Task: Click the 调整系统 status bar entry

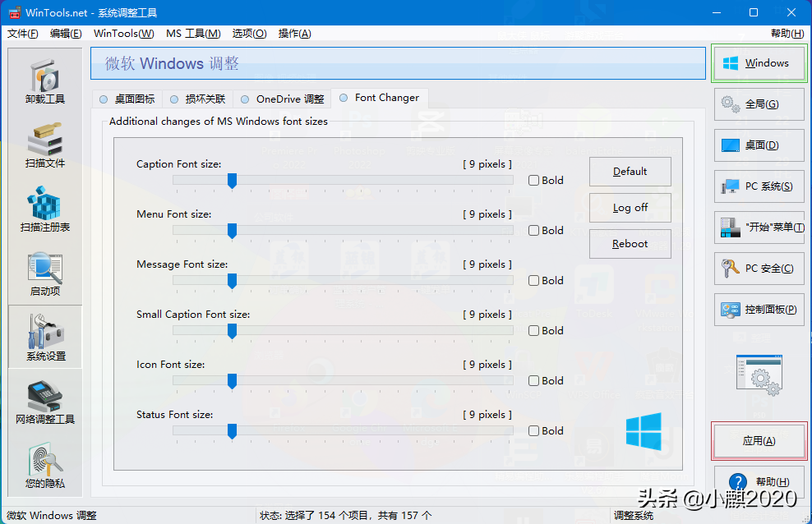Action: click(634, 516)
